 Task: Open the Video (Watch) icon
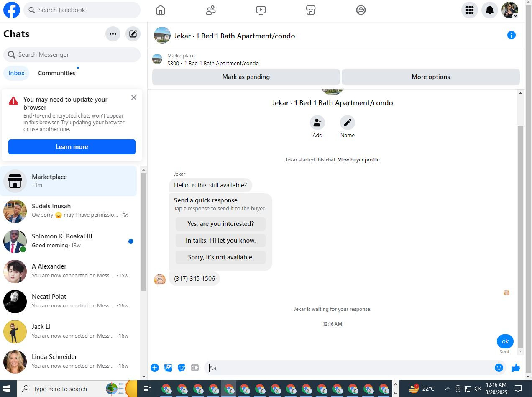coord(261,10)
